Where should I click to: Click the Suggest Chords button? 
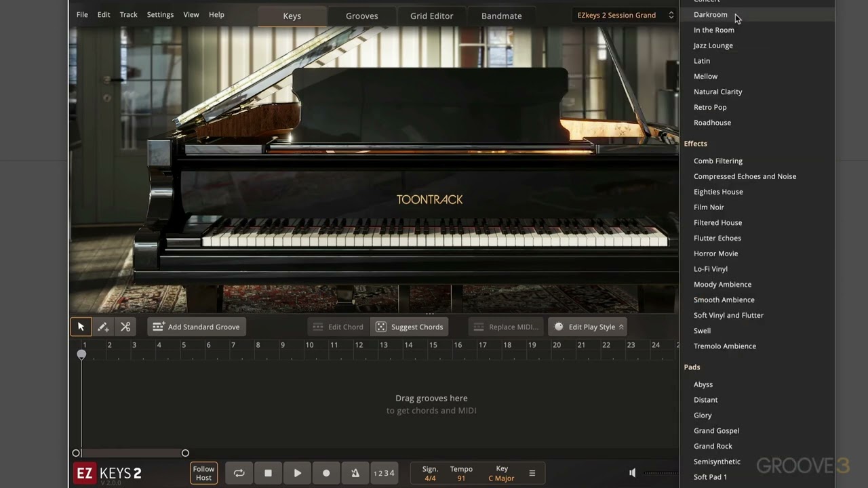tap(410, 327)
